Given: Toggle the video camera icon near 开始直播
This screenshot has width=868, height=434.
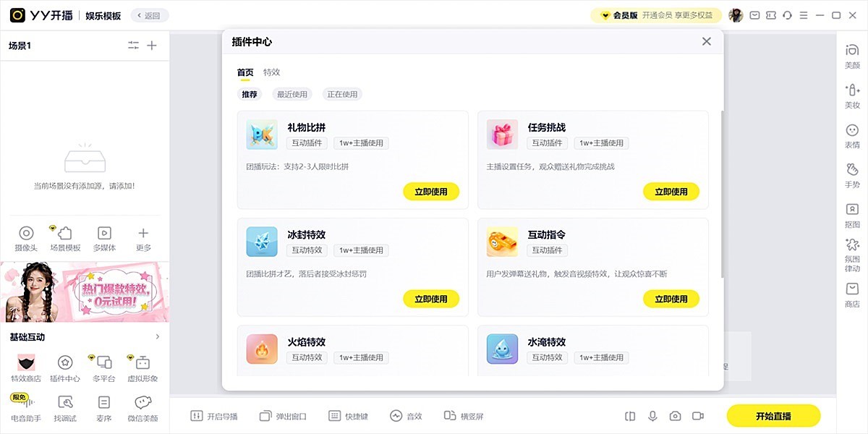Looking at the screenshot, I should pyautogui.click(x=698, y=416).
